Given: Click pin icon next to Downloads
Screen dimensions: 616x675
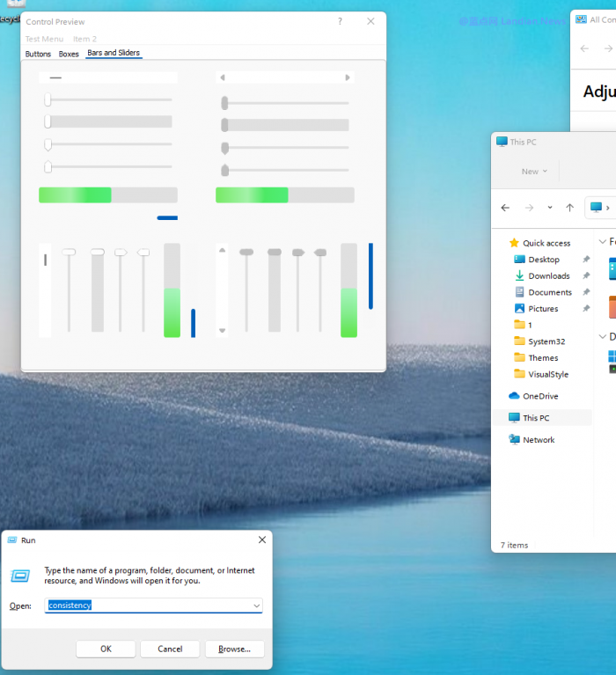Looking at the screenshot, I should click(x=586, y=275).
